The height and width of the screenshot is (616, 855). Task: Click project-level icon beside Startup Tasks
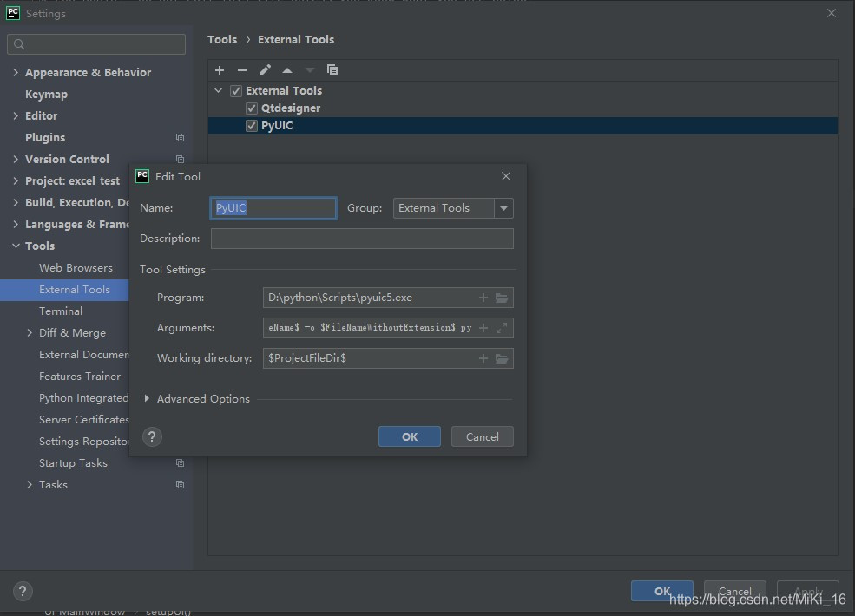[x=180, y=462]
